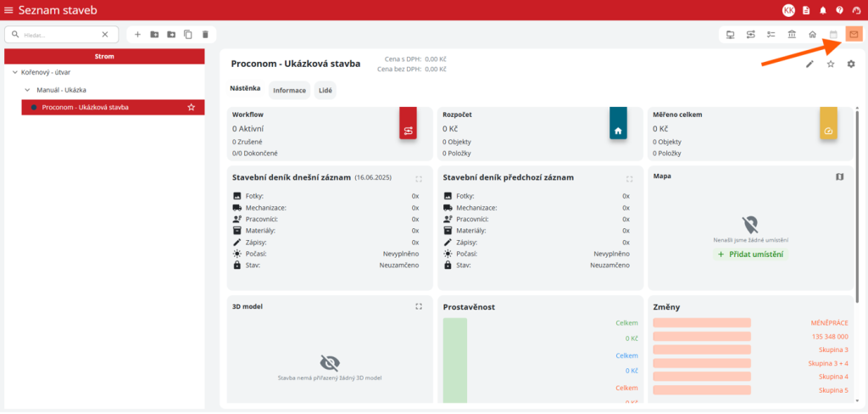Collapse the Manuál - Ukázka tree node
The height and width of the screenshot is (414, 868).
point(27,90)
